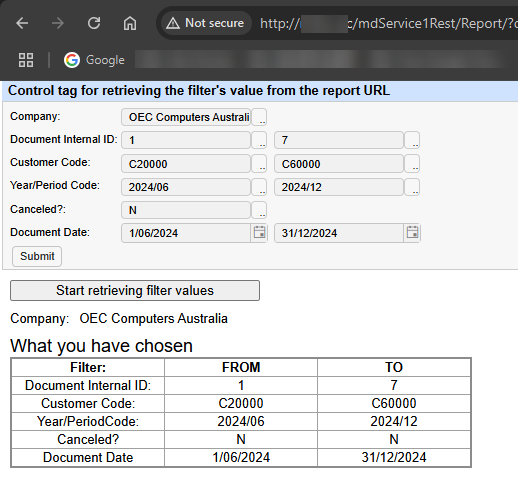Click the 'Year/PeriodCode:' row label in table
The width and height of the screenshot is (518, 489).
(x=88, y=421)
